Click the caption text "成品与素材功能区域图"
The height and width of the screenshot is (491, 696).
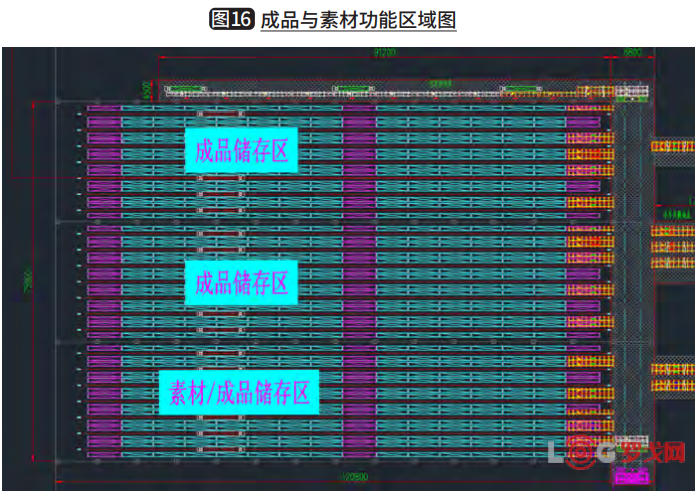[x=358, y=20]
